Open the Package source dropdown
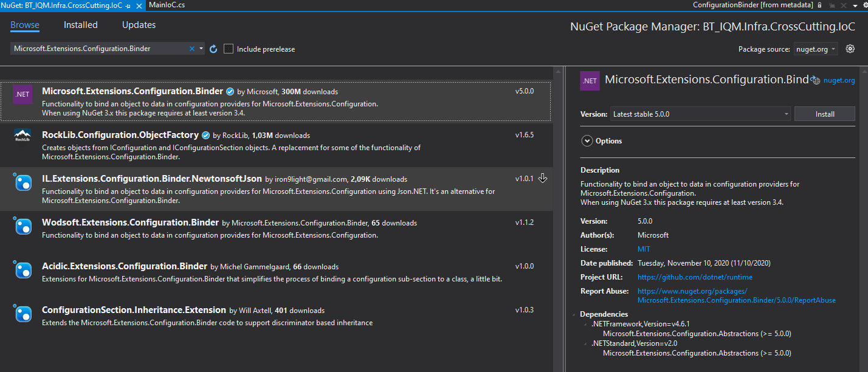The width and height of the screenshot is (868, 372). (815, 49)
